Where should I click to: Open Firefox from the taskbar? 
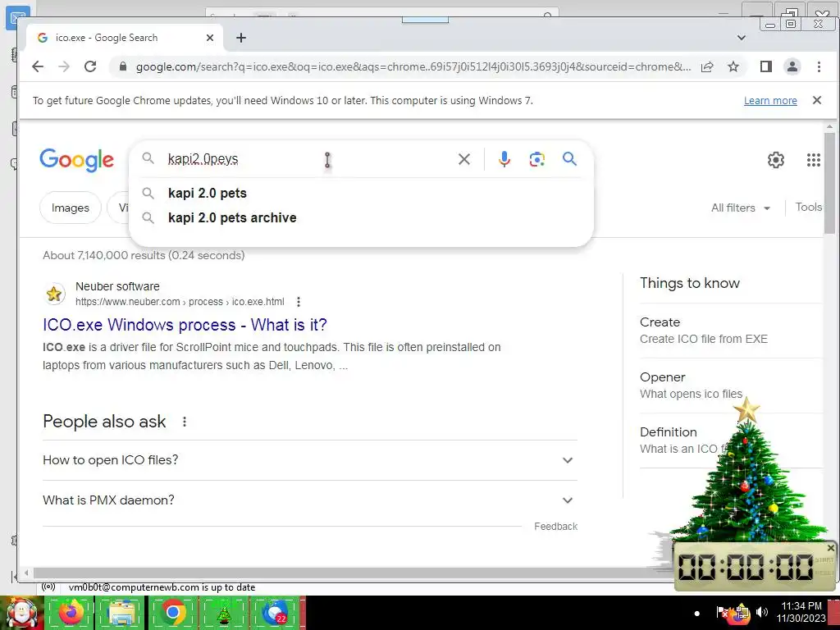[x=71, y=613]
